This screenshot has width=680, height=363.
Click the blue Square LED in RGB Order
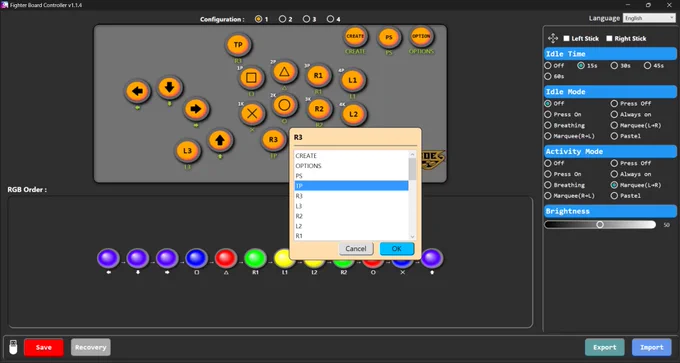(196, 258)
